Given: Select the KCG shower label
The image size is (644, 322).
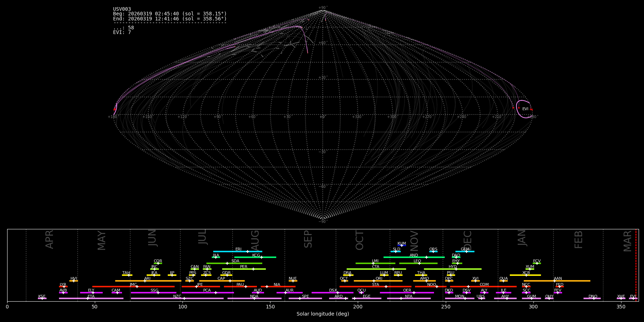Looking at the screenshot, I should coord(256,255).
